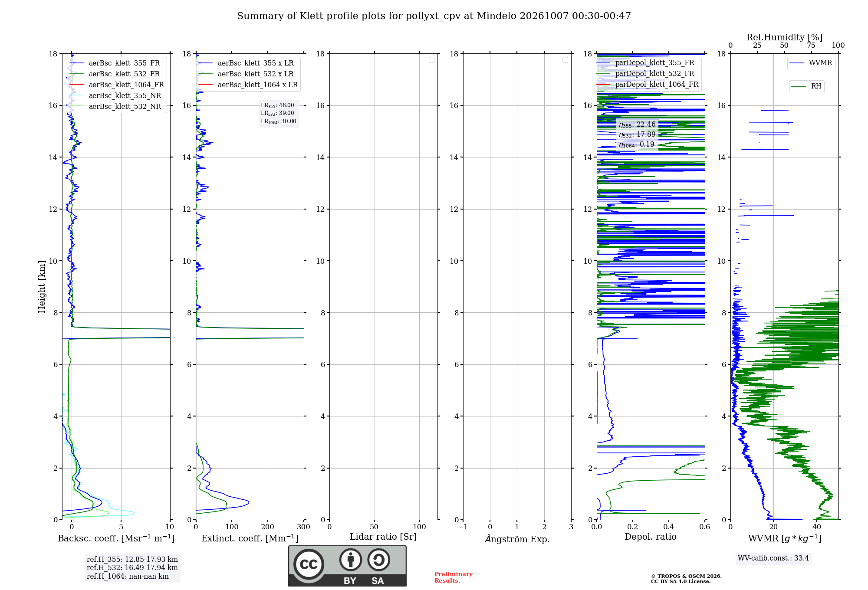Click the η355: 22.46 value
868x590 pixels.
[637, 125]
